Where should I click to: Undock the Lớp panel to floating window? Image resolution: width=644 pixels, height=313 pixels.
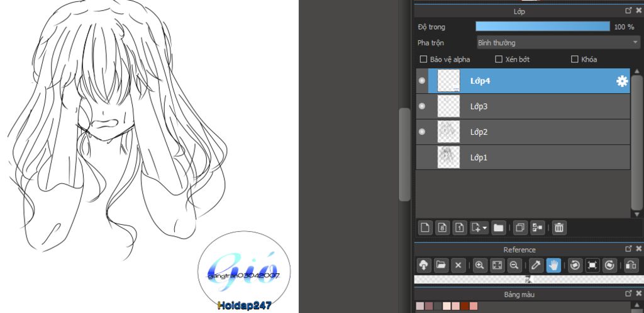[x=628, y=11]
